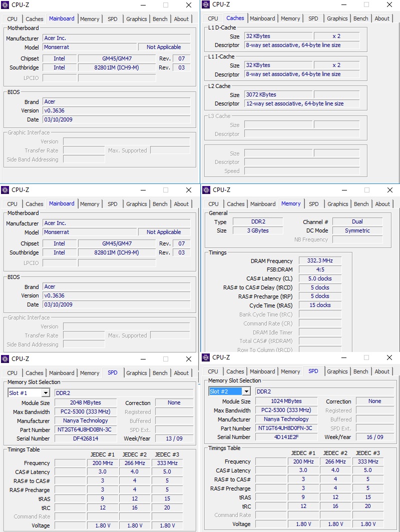Click the CPU-Z title icon in the Slot #2 SPD window
Image resolution: width=400 pixels, height=532 pixels.
point(206,357)
